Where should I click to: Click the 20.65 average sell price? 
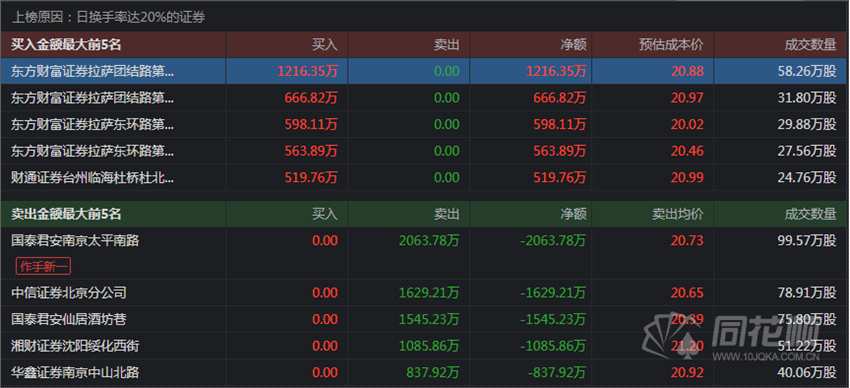(687, 293)
